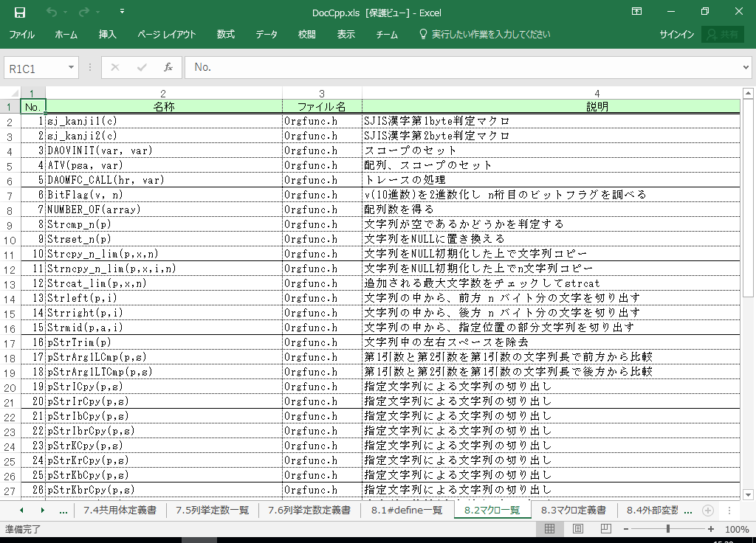Click the Save icon in quick access toolbar
Viewport: 756px width, 543px height.
tap(20, 12)
